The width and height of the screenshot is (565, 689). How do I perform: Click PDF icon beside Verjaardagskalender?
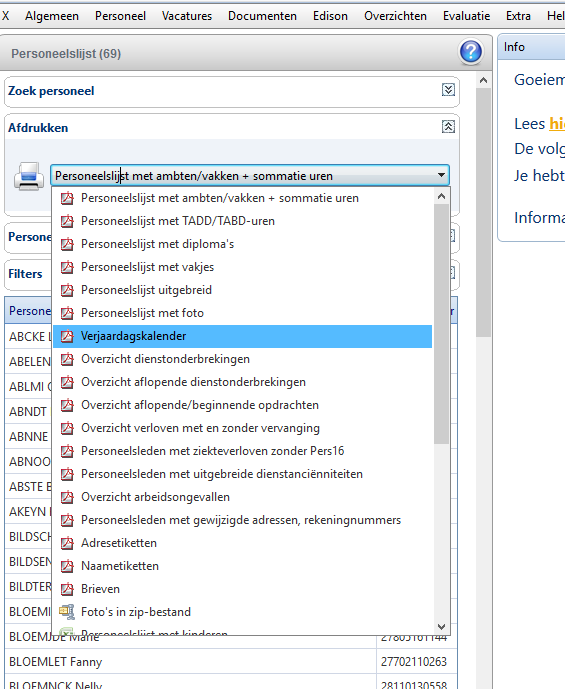point(67,336)
